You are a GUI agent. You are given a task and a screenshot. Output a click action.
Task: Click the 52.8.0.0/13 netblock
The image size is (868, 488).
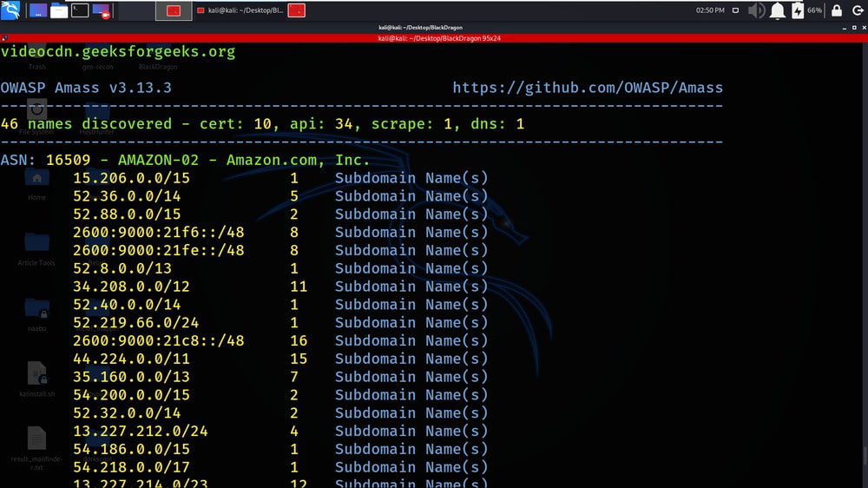pyautogui.click(x=122, y=268)
